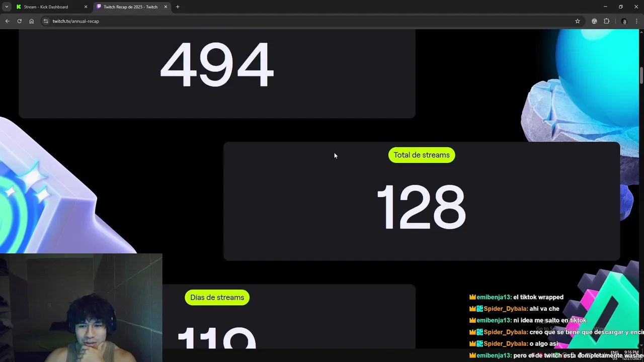Open the Chrome three-dot menu
Image resolution: width=644 pixels, height=362 pixels.
636,21
